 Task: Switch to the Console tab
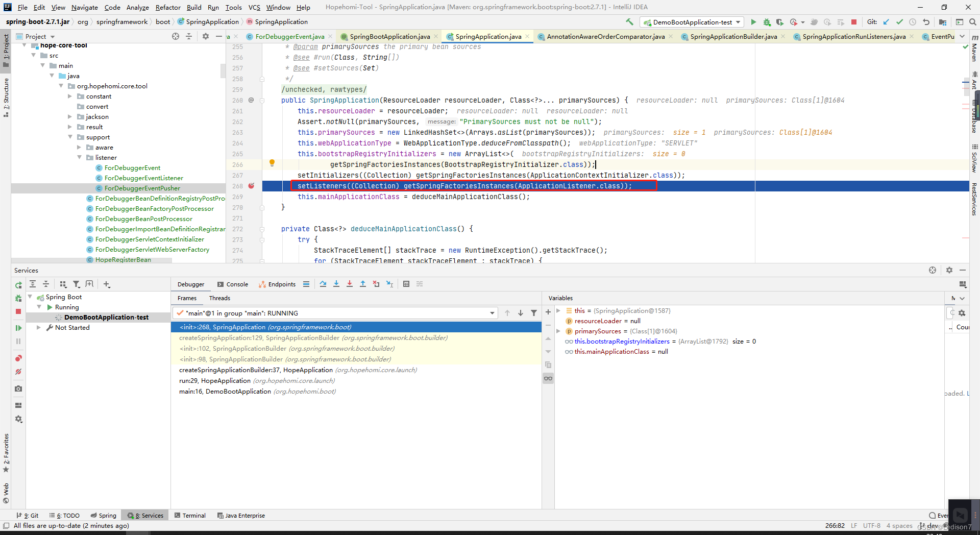tap(233, 284)
